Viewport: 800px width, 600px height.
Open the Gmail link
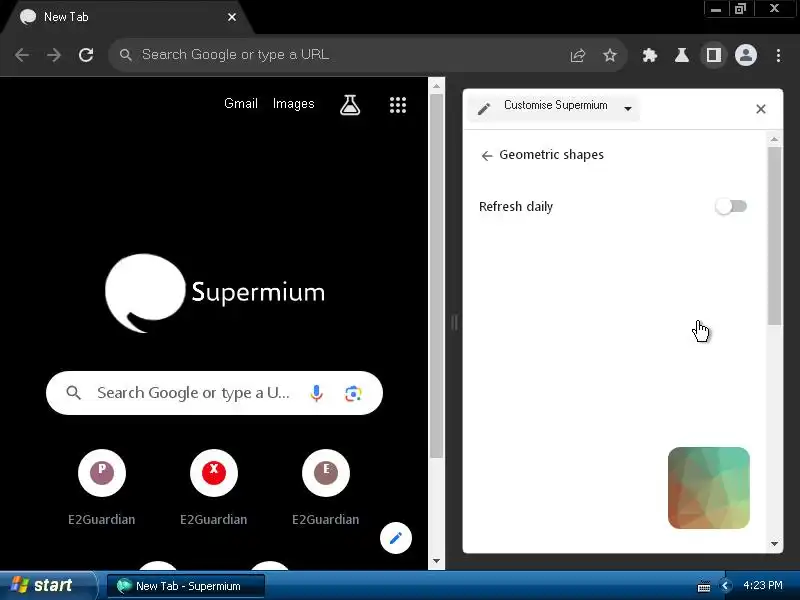(x=241, y=104)
